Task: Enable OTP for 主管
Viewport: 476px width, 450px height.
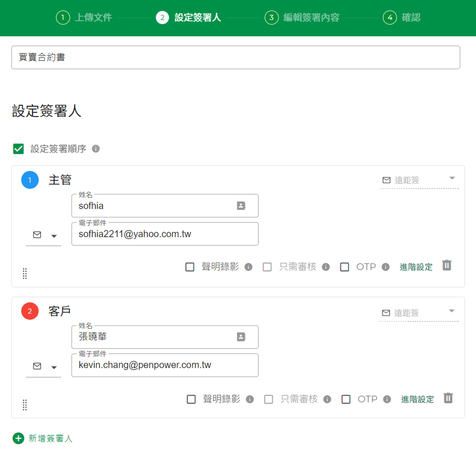Action: [x=345, y=267]
